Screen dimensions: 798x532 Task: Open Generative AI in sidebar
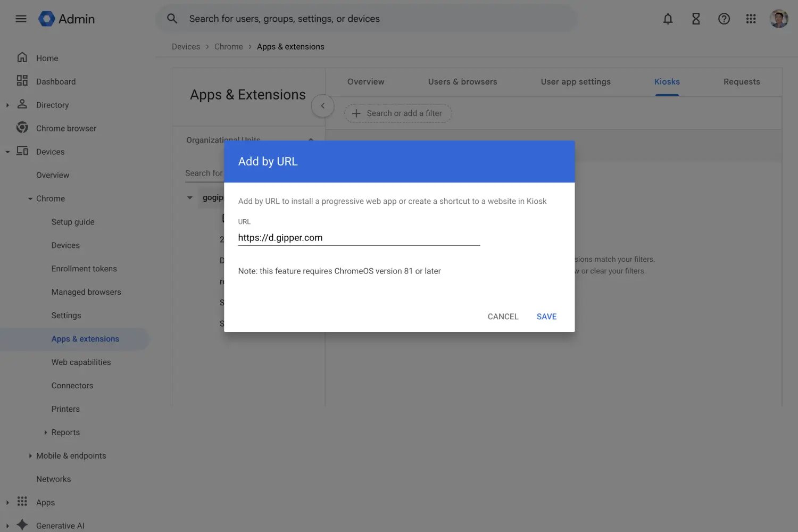(60, 526)
